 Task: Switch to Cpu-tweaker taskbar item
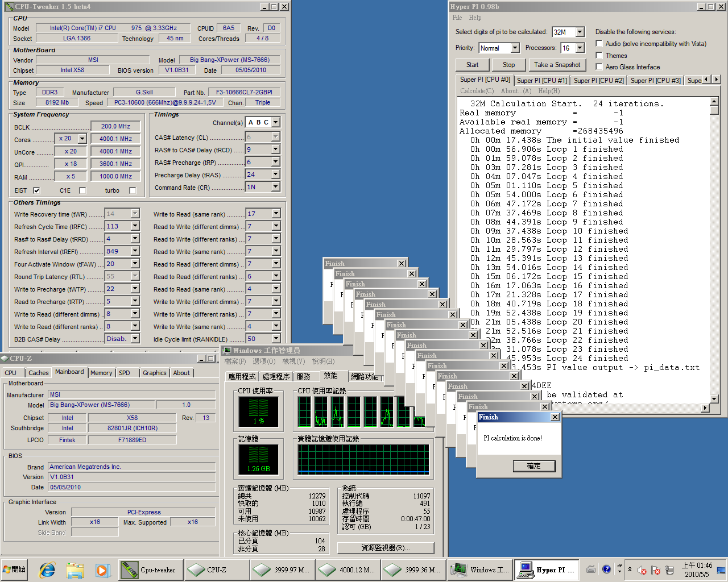(150, 569)
